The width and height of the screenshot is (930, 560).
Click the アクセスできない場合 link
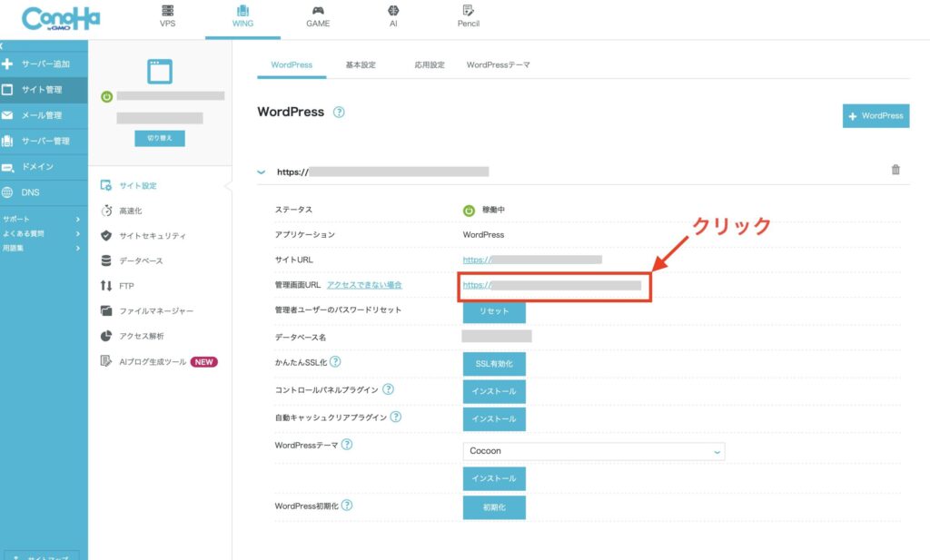coord(364,285)
